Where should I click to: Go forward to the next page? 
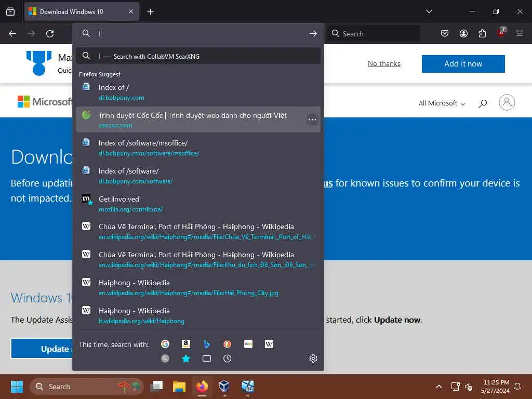(x=31, y=34)
